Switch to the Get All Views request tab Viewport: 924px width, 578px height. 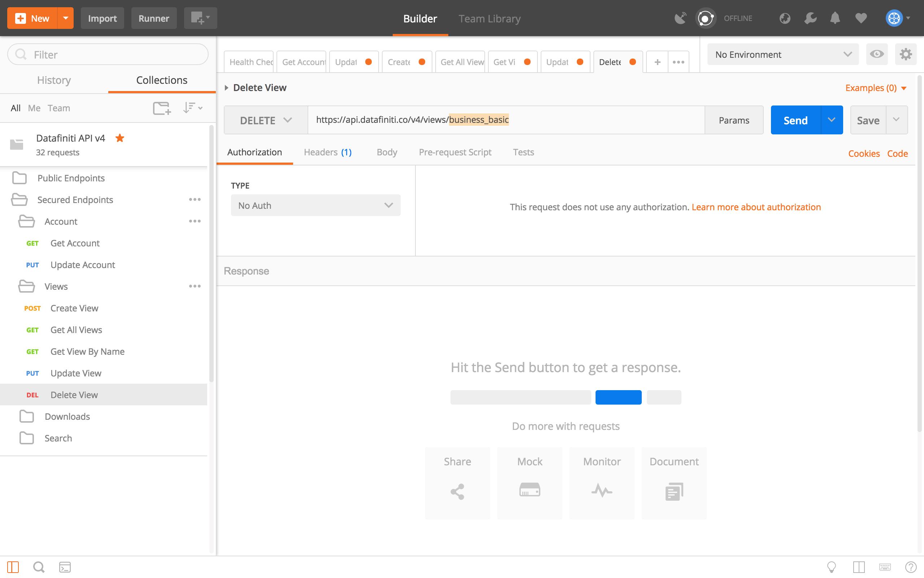460,62
